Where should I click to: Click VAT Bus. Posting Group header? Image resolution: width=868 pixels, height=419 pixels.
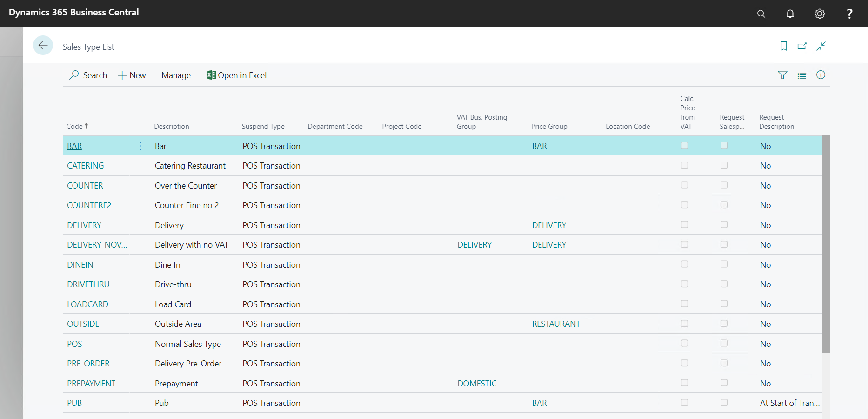(482, 122)
